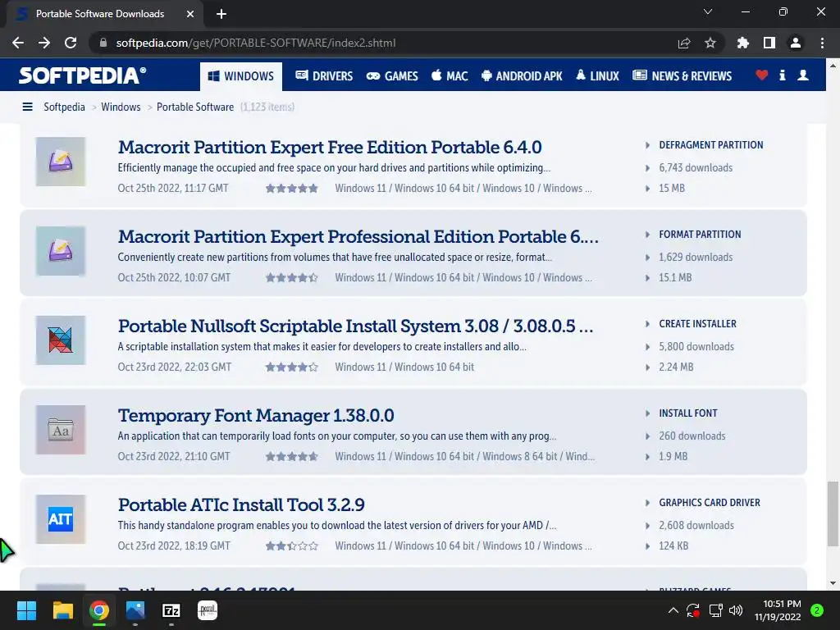Reload the current page
840x630 pixels.
(71, 43)
